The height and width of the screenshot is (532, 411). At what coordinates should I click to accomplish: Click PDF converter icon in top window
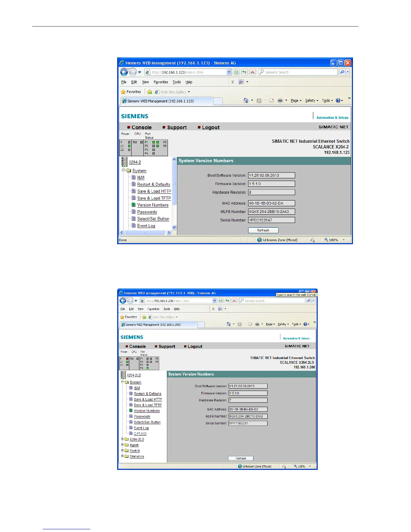click(x=241, y=82)
